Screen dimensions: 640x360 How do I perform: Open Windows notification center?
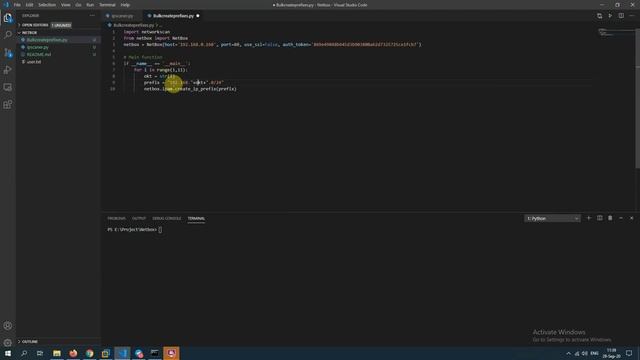(629, 353)
